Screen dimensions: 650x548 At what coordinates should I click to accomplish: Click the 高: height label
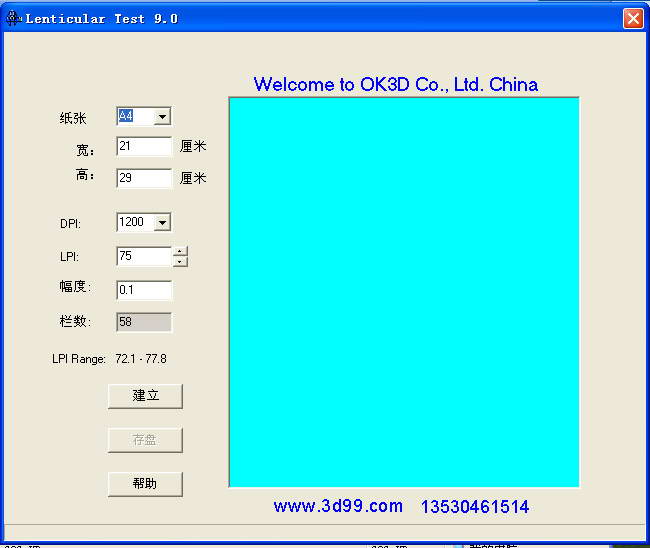pyautogui.click(x=85, y=175)
